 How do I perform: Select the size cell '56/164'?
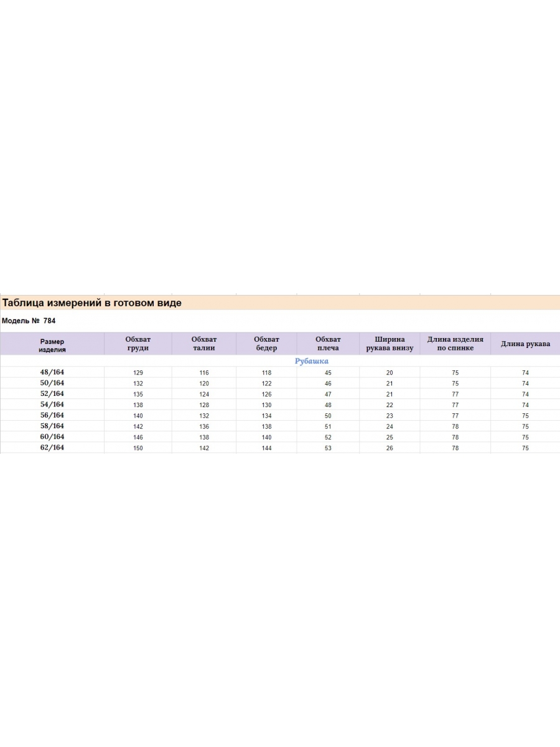[52, 415]
